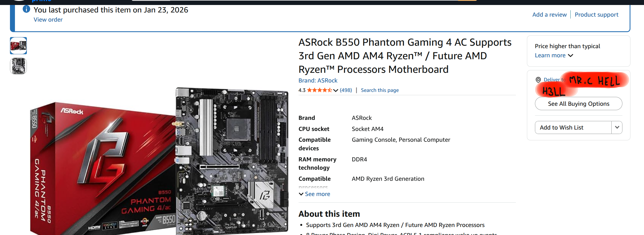Click the main motherboard product image
Screen dimensions: 644x235
(159, 161)
